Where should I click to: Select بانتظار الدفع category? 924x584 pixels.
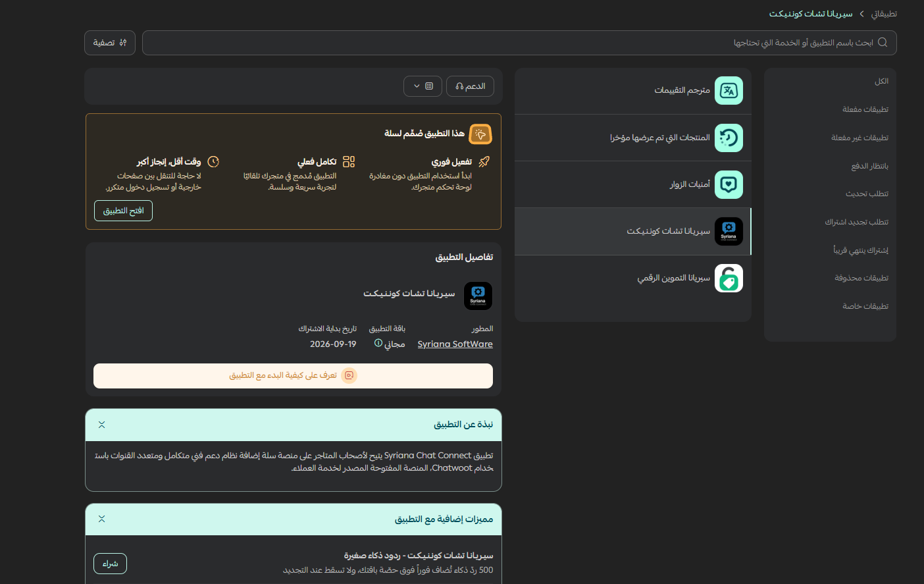coord(870,166)
